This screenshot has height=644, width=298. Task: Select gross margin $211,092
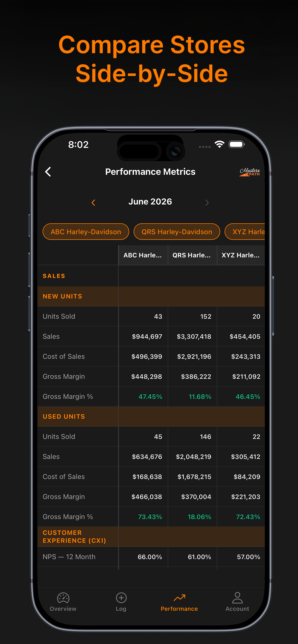(x=246, y=376)
